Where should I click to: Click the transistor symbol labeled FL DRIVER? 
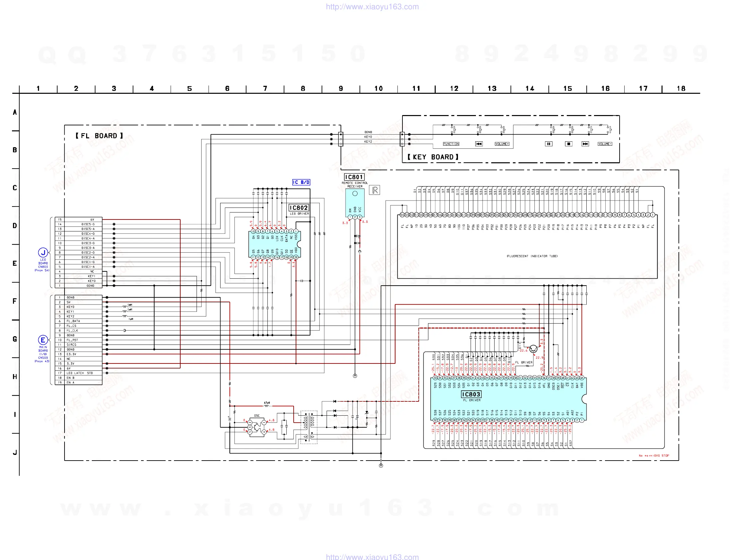pyautogui.click(x=533, y=349)
